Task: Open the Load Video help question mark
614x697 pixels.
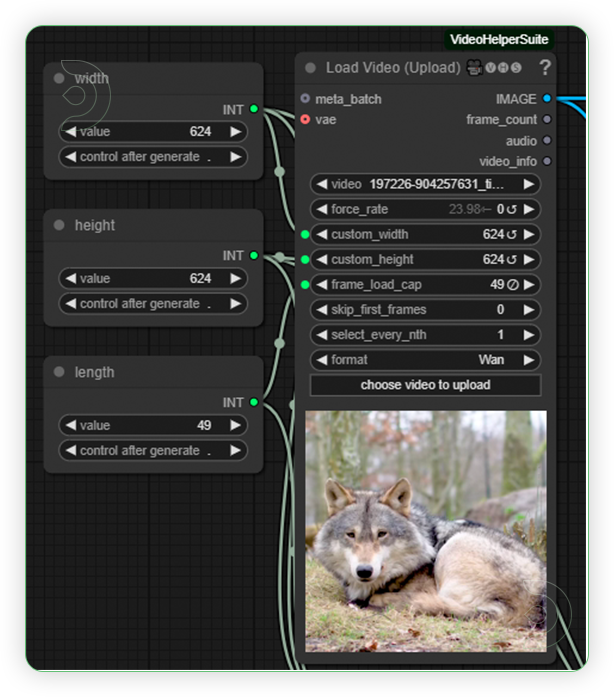Action: click(x=545, y=68)
